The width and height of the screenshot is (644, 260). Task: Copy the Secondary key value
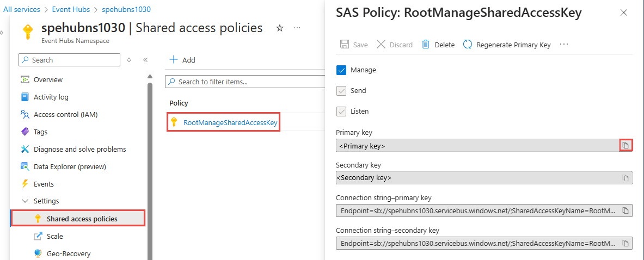tap(625, 178)
